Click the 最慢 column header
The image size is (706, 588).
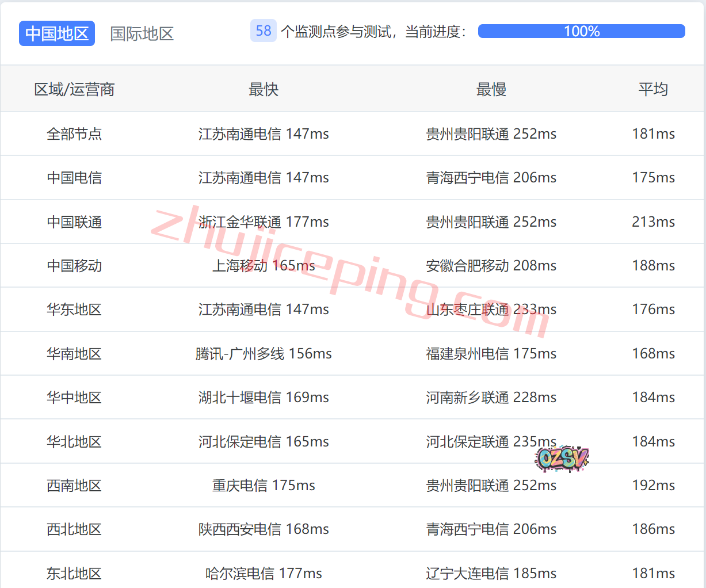tap(491, 89)
